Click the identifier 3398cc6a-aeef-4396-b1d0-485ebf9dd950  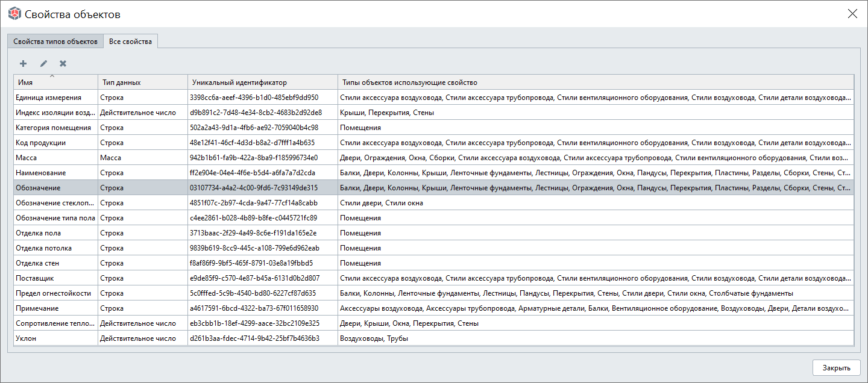254,98
